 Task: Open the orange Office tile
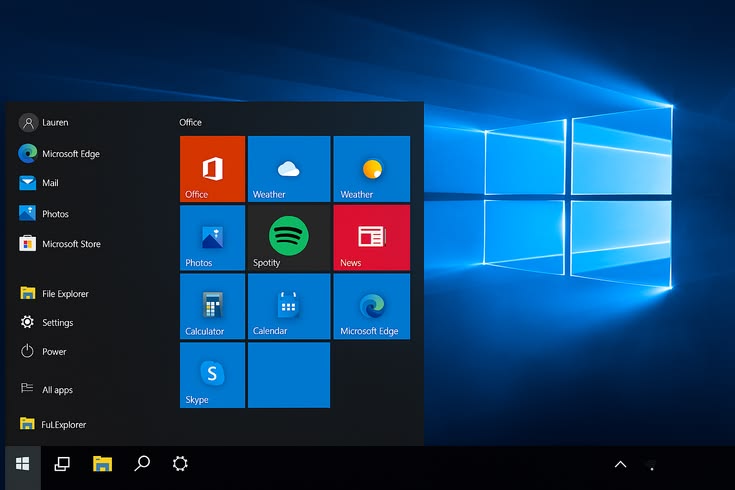212,169
